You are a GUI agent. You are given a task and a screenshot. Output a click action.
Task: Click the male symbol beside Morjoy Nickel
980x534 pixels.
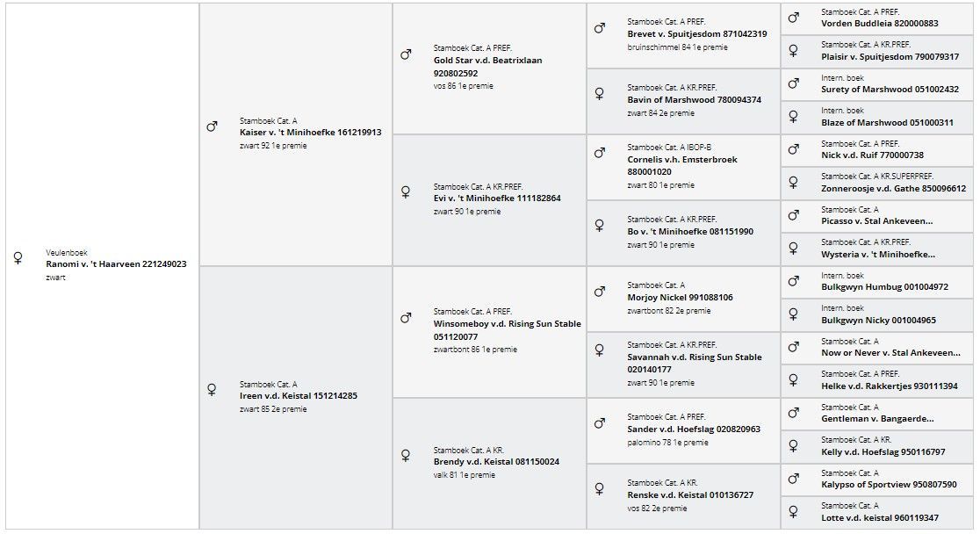600,292
